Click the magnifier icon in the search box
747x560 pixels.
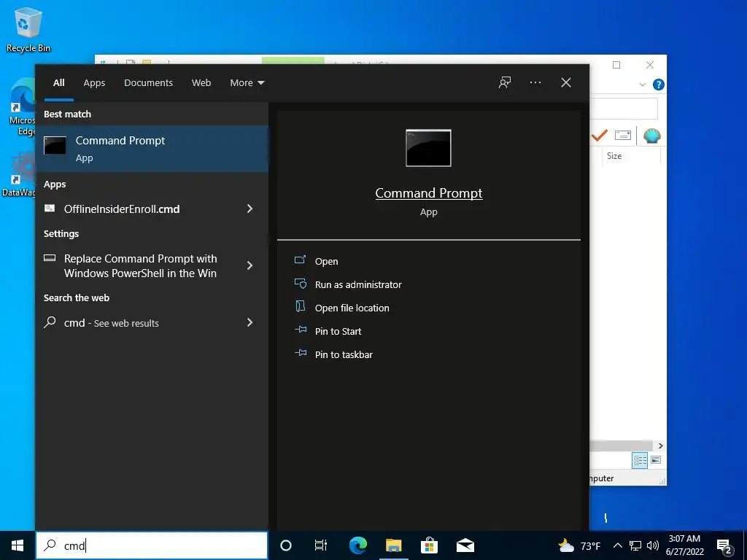tap(50, 545)
